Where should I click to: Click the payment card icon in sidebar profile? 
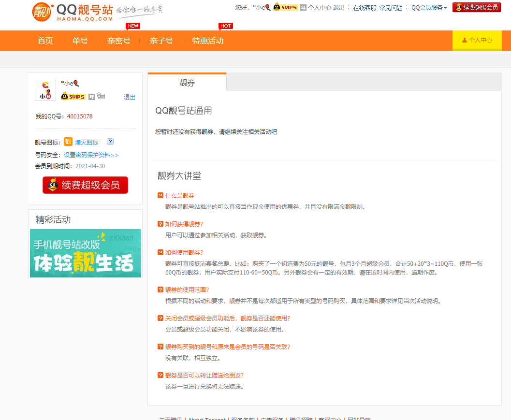101,96
